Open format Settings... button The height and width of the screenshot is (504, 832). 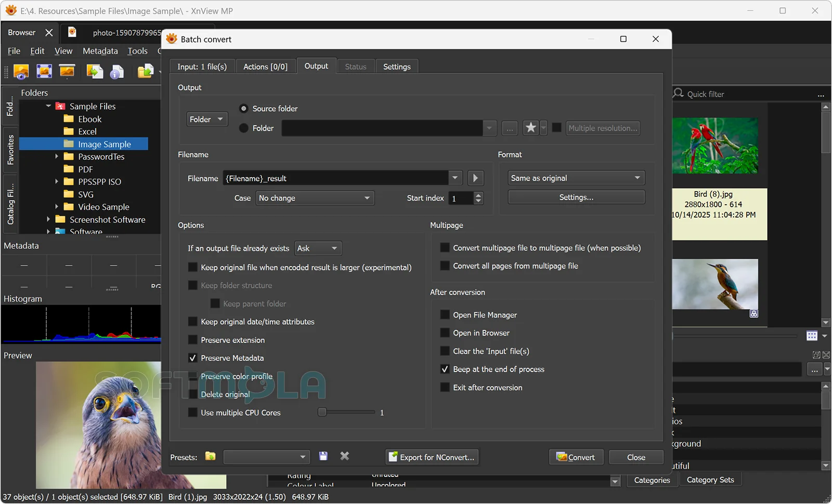[576, 197]
